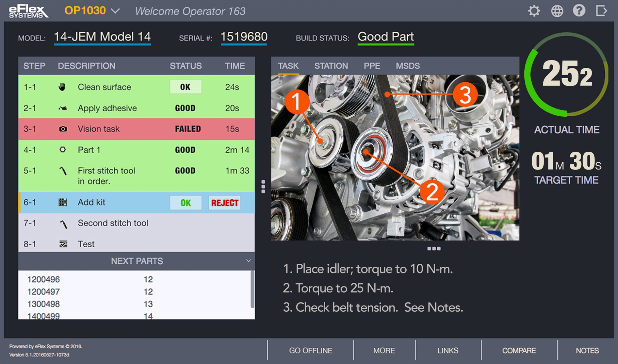
Task: Open the OP1030 station dropdown
Action: tap(116, 11)
